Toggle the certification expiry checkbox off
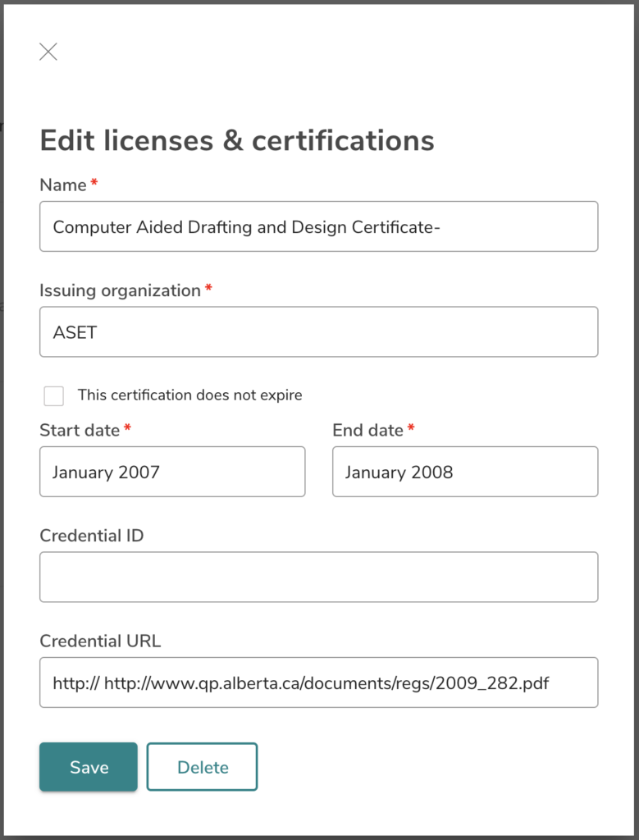639x840 pixels. [53, 395]
